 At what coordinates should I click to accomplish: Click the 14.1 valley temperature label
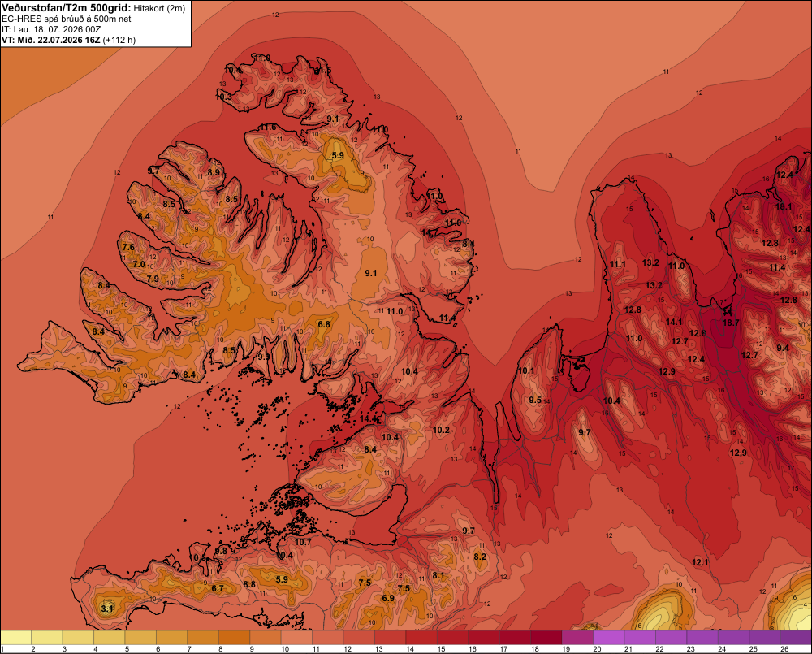point(674,322)
